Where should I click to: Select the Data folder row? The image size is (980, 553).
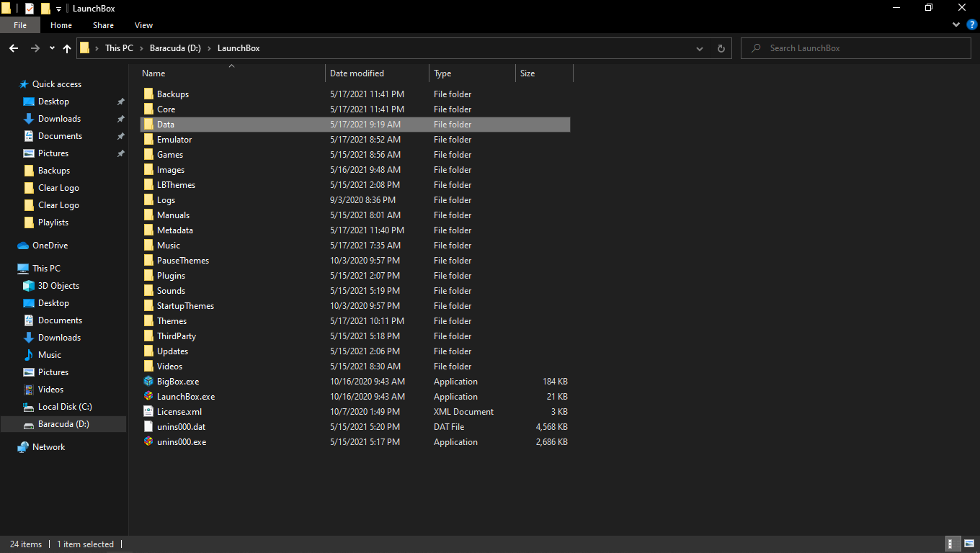pos(355,125)
